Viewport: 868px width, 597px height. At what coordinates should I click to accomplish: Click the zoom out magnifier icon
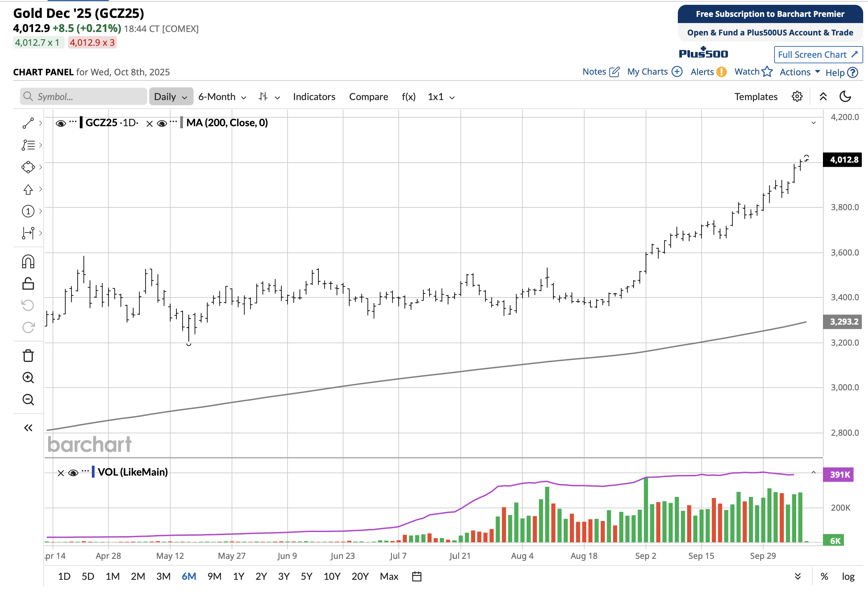tap(28, 400)
